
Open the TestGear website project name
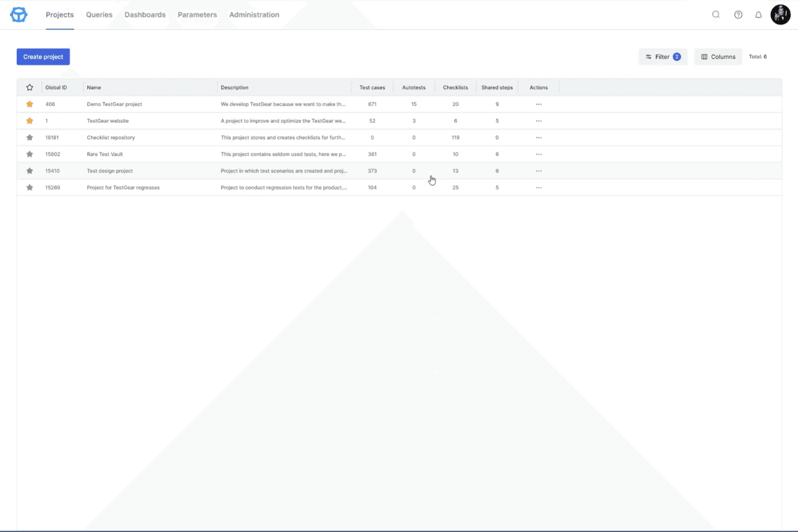click(108, 121)
